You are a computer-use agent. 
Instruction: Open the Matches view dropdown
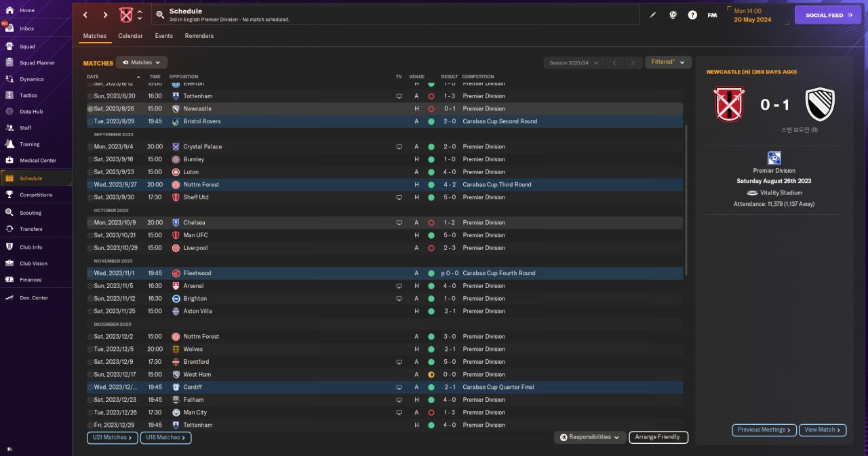142,62
